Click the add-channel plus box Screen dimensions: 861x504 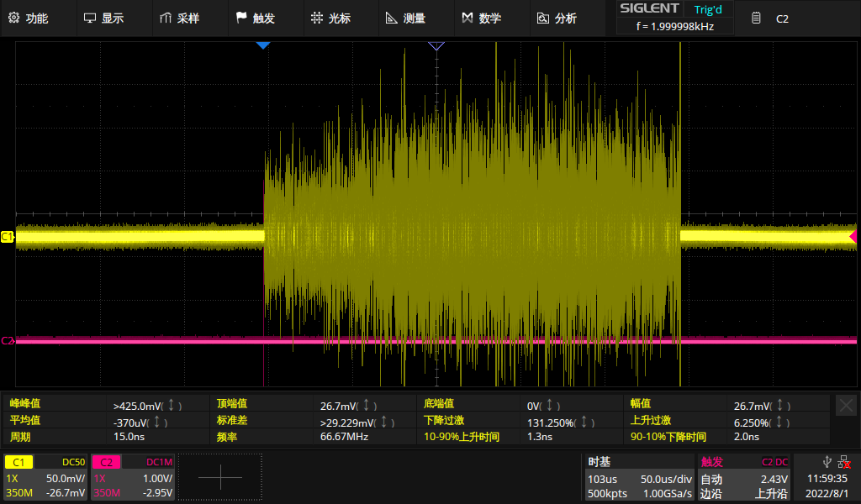click(219, 478)
